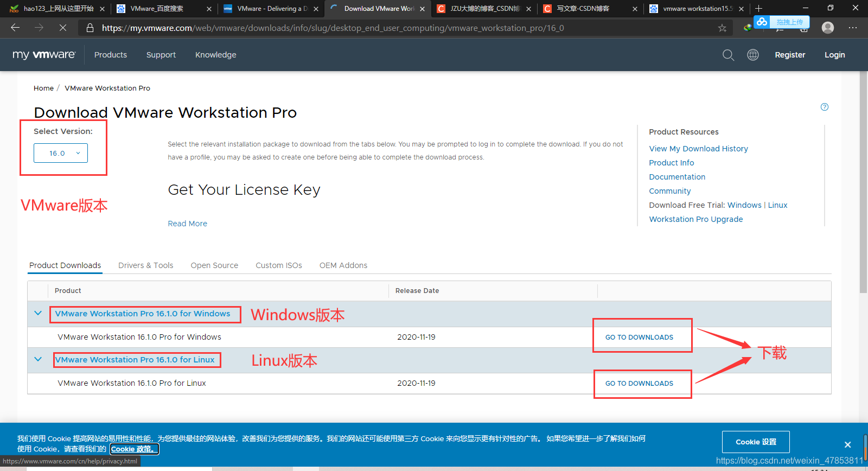868x471 pixels.
Task: Switch to the vmware workstation15.5 tab
Action: tap(698, 9)
